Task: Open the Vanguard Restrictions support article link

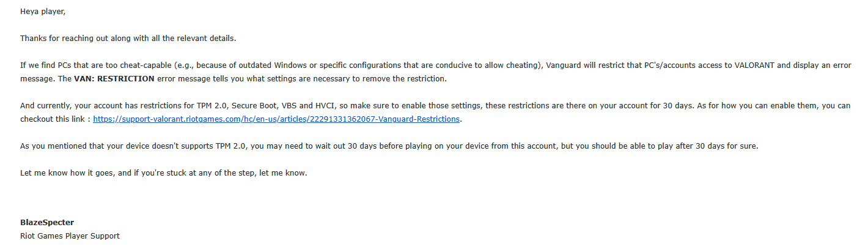Action: pos(276,119)
